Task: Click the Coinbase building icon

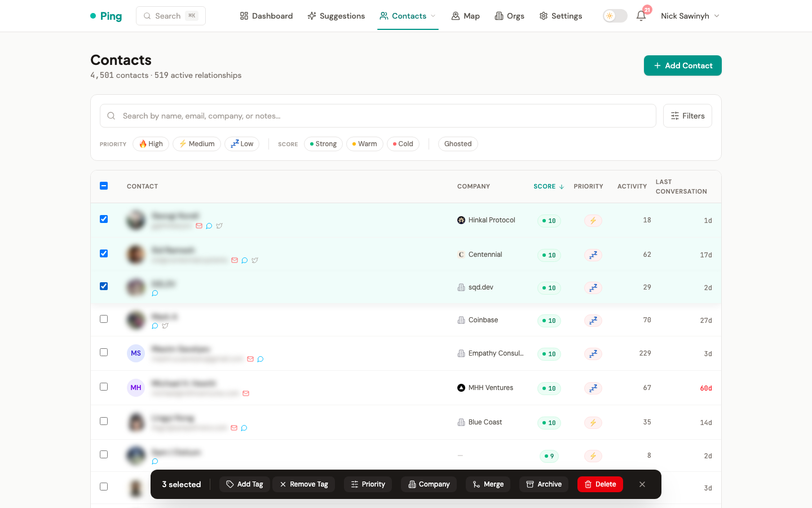Action: click(461, 320)
